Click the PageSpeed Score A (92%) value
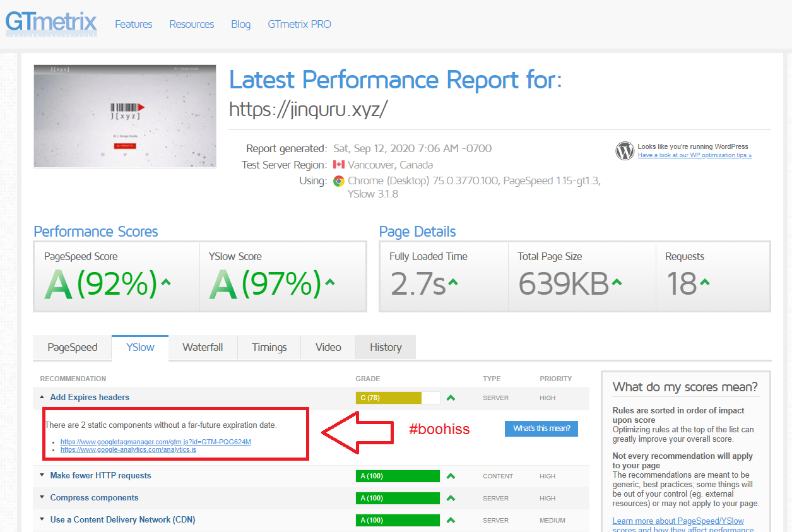The width and height of the screenshot is (792, 532). 100,283
